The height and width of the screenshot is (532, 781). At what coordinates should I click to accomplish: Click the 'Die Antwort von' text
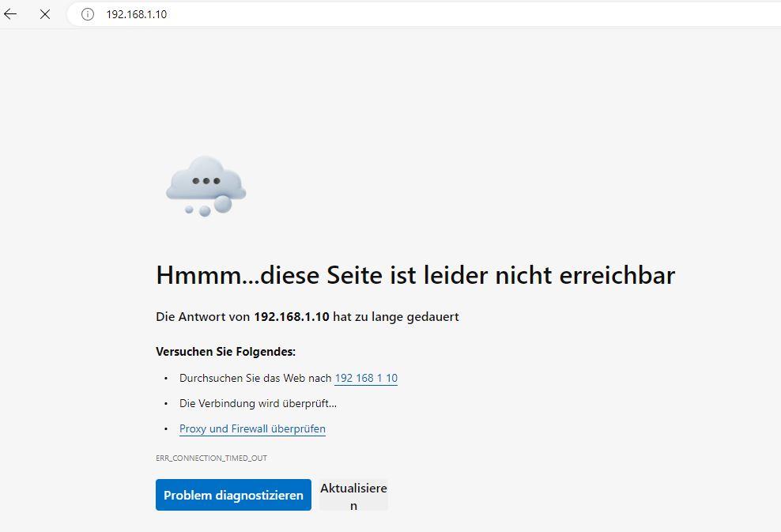(x=202, y=317)
